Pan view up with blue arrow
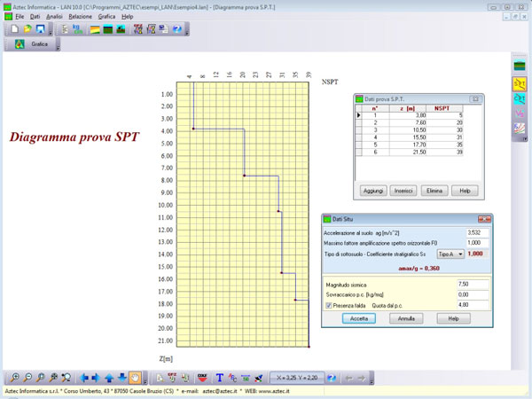Image resolution: width=532 pixels, height=399 pixels. click(x=109, y=378)
